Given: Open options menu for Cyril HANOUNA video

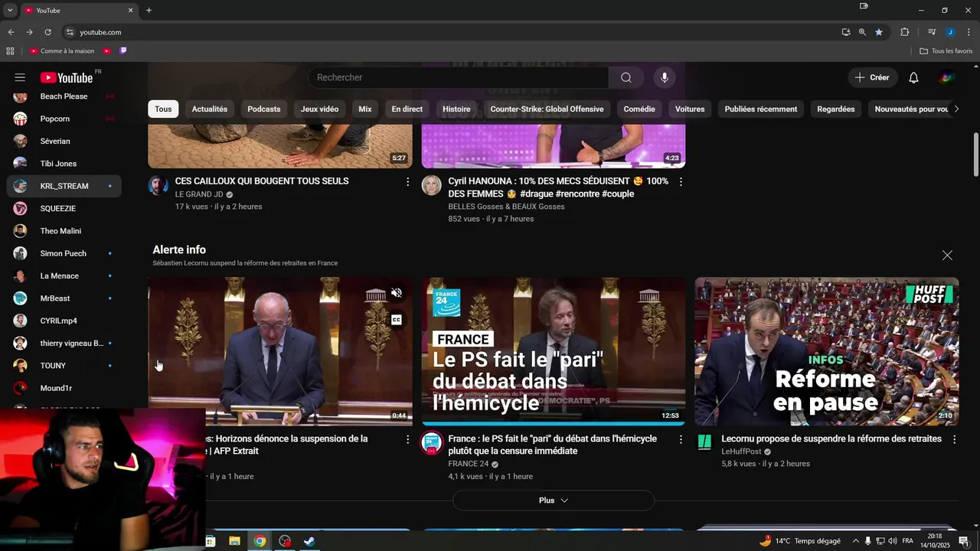Looking at the screenshot, I should pos(681,182).
